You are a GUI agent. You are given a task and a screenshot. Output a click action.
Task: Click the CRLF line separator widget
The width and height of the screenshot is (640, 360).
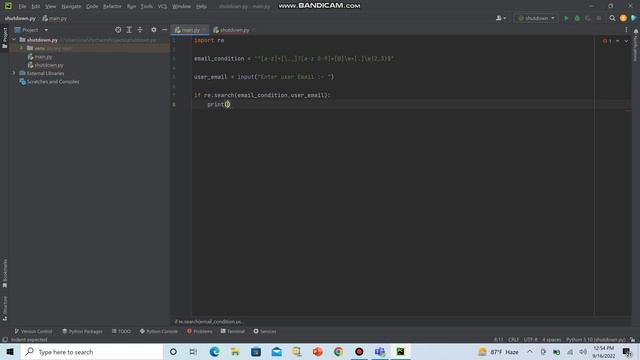tap(513, 340)
